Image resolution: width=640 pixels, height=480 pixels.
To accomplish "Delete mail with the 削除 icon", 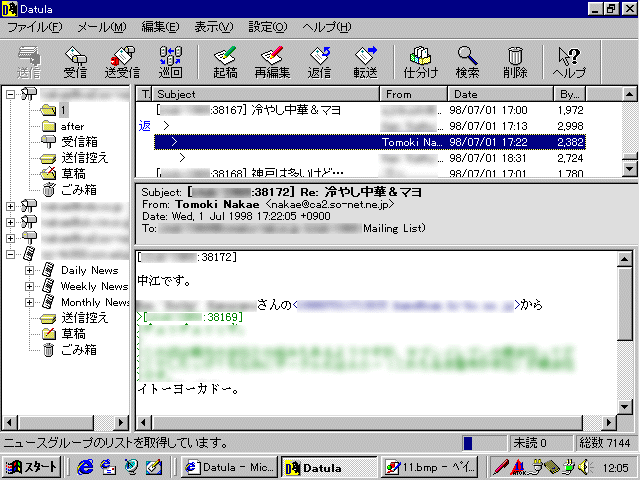I will pos(515,62).
